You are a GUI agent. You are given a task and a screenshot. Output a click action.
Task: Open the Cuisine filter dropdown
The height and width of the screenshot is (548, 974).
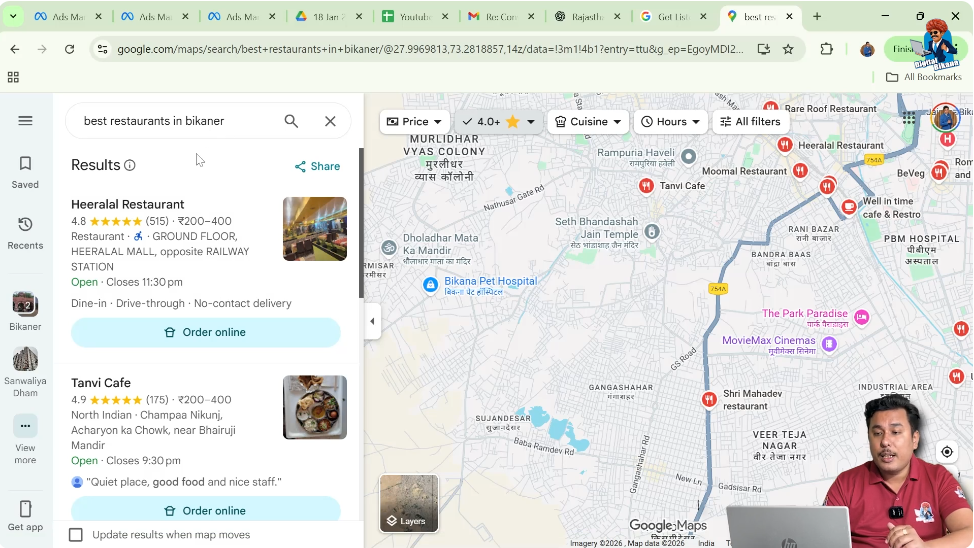(588, 122)
